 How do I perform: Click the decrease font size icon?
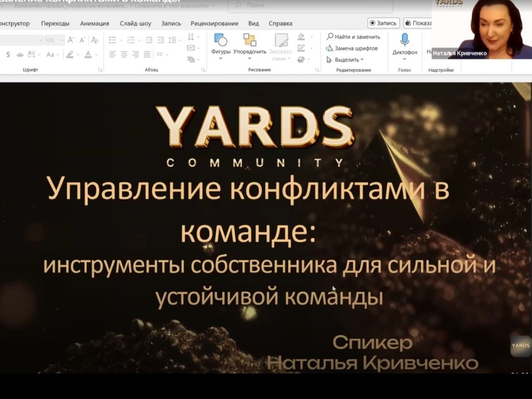click(82, 40)
